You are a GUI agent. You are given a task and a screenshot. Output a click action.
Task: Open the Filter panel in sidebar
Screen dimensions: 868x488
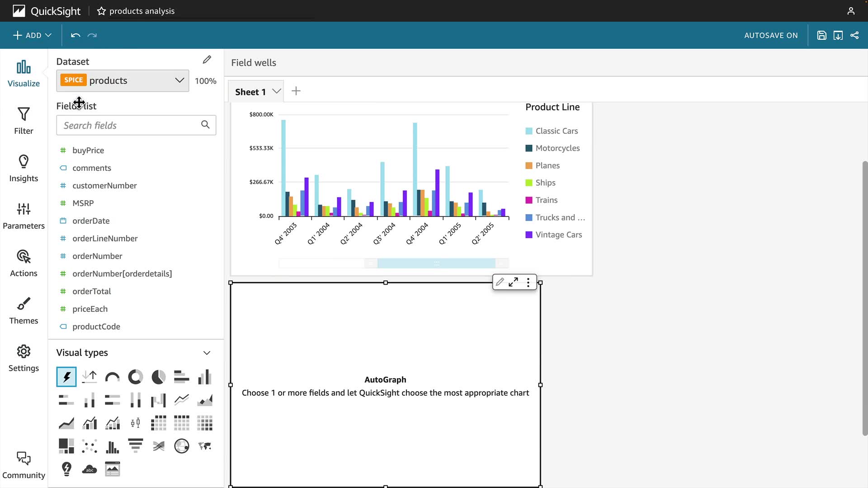(x=24, y=121)
